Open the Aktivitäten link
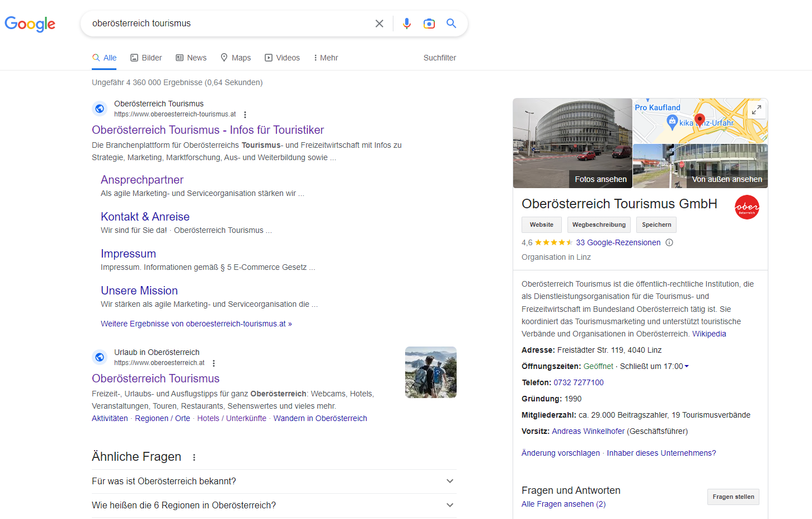The image size is (812, 519). [110, 418]
